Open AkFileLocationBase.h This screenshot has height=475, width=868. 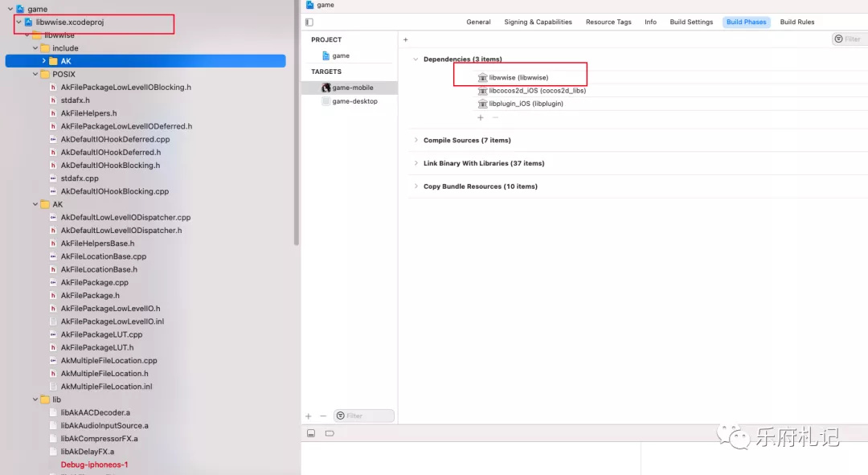click(x=99, y=269)
